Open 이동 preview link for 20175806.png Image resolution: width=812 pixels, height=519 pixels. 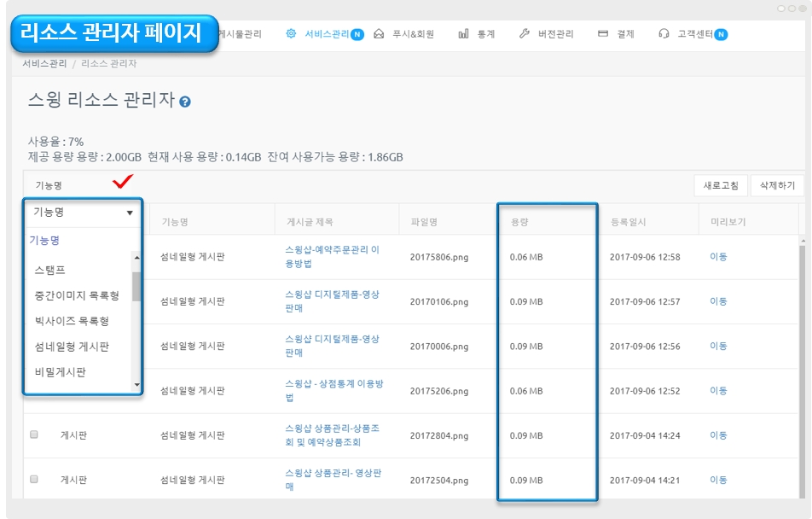click(718, 257)
